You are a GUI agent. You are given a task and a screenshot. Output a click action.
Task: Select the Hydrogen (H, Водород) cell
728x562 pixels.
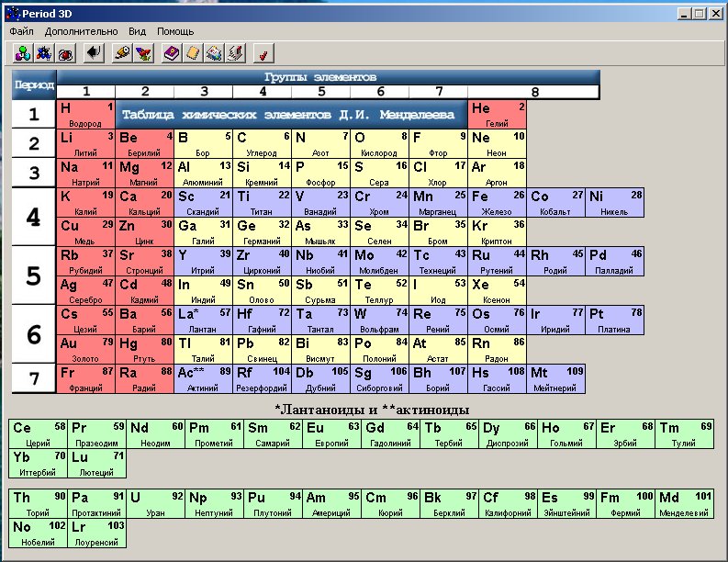[86, 114]
